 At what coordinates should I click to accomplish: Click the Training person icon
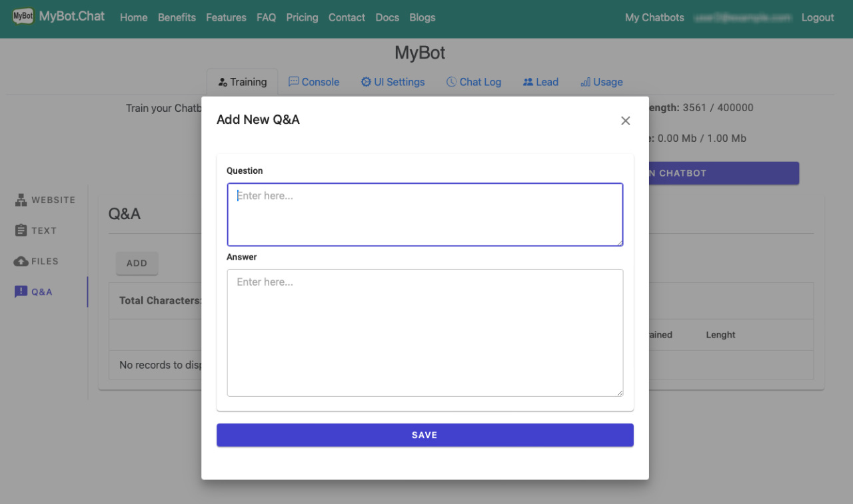point(221,81)
